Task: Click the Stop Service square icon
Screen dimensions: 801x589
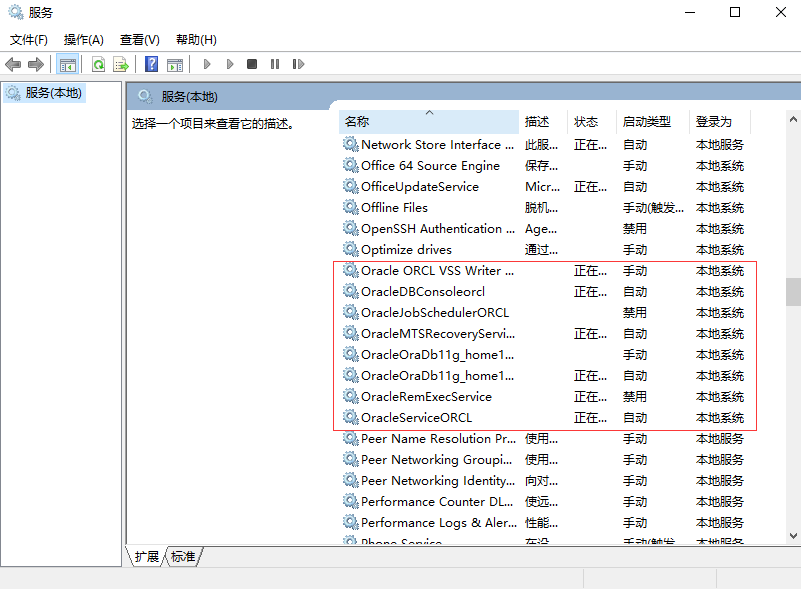Action: click(x=252, y=64)
